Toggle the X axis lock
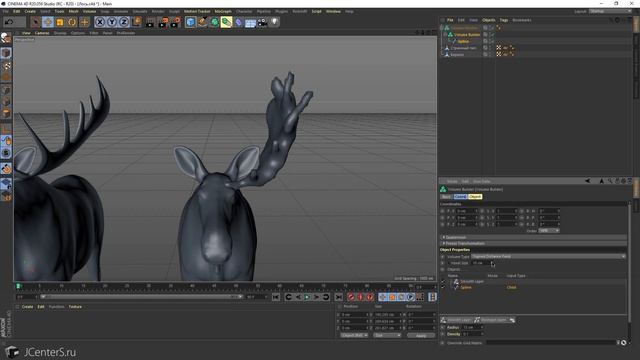Viewport: 640px width, 360px height. pos(100,22)
